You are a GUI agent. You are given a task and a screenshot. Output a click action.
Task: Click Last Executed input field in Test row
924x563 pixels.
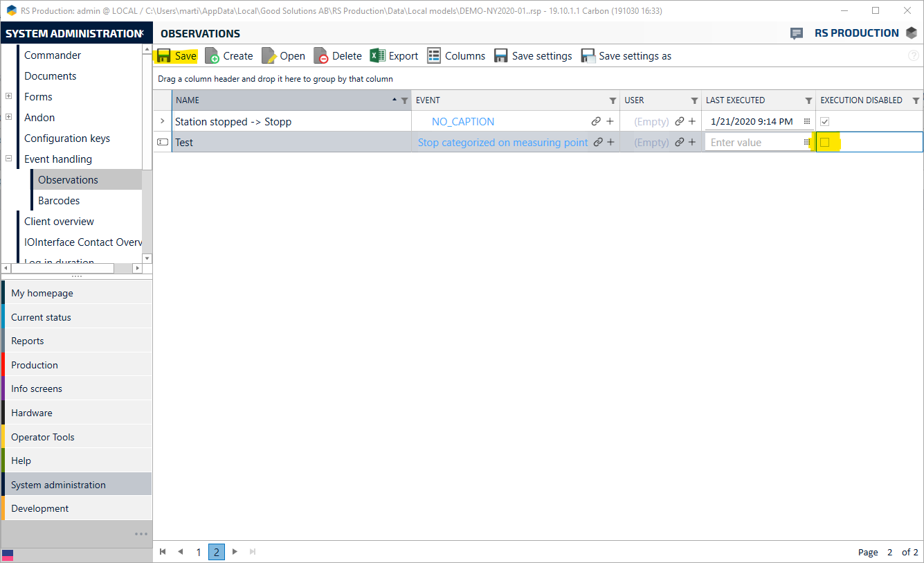click(752, 143)
